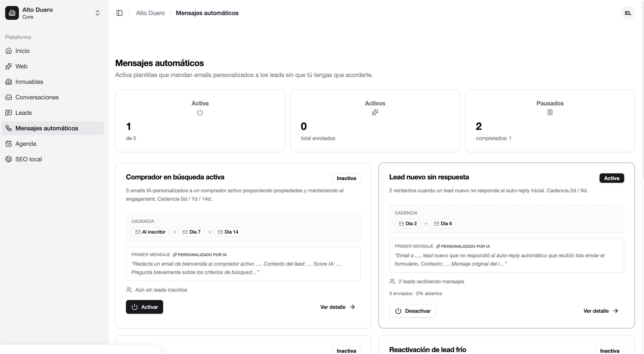Screen dimensions: 644x354
Task: Click the '2 leads recibiendo mensajes' users icon
Action: click(392, 282)
